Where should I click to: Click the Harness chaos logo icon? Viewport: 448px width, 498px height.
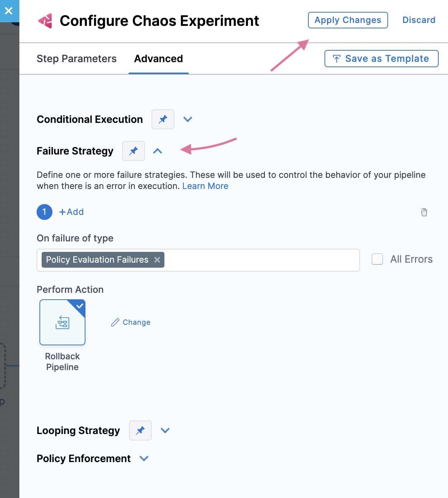click(45, 21)
